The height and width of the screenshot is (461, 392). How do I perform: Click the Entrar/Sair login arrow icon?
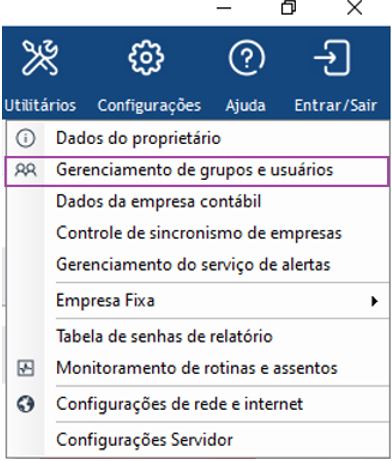coord(333,58)
